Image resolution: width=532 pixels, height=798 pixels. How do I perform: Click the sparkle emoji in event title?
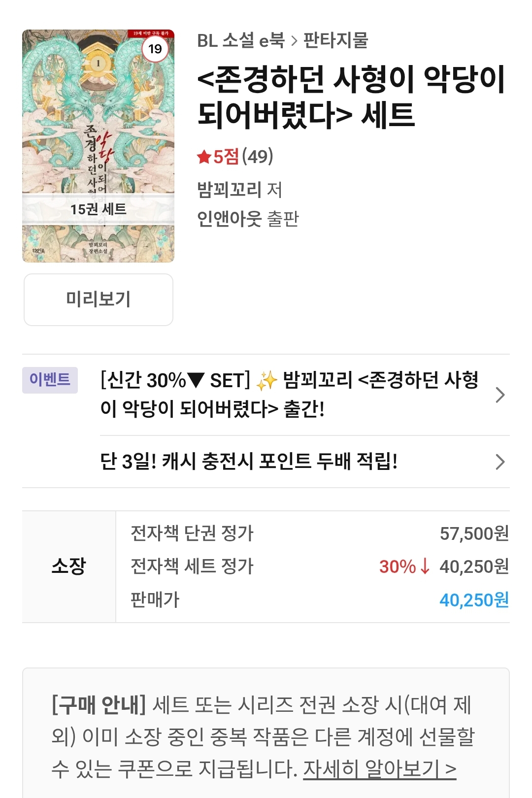pos(266,381)
